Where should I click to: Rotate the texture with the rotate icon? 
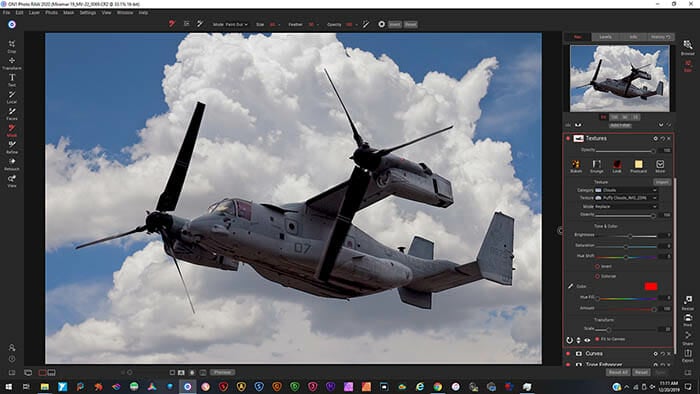(570, 340)
